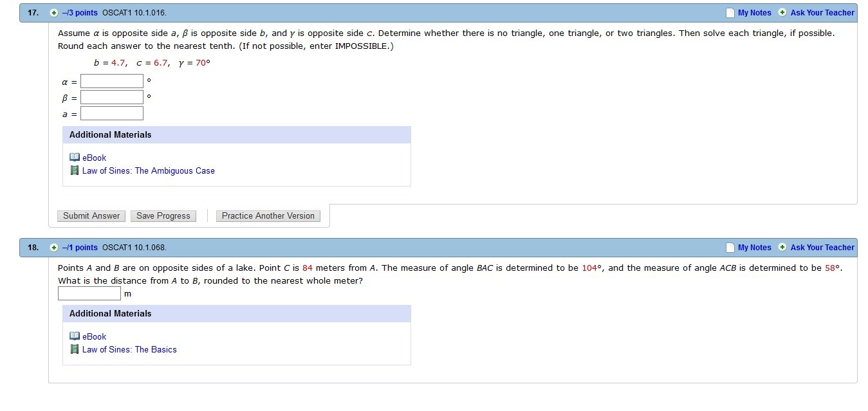Expand question 17 points plus icon
The height and width of the screenshot is (411, 868).
click(x=54, y=13)
